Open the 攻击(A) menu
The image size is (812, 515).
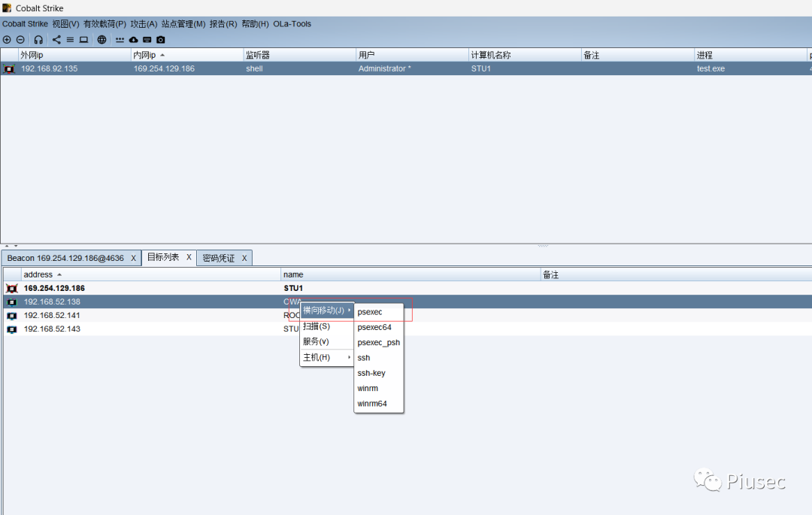pos(144,24)
